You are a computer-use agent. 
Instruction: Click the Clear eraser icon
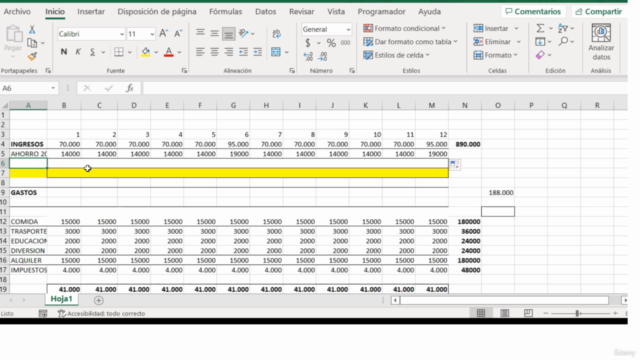[x=540, y=55]
